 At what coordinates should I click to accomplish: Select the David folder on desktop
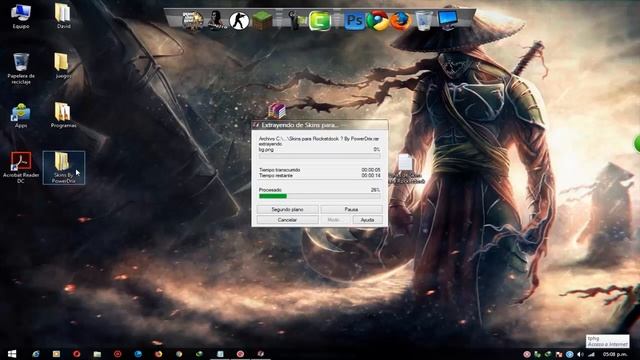63,16
